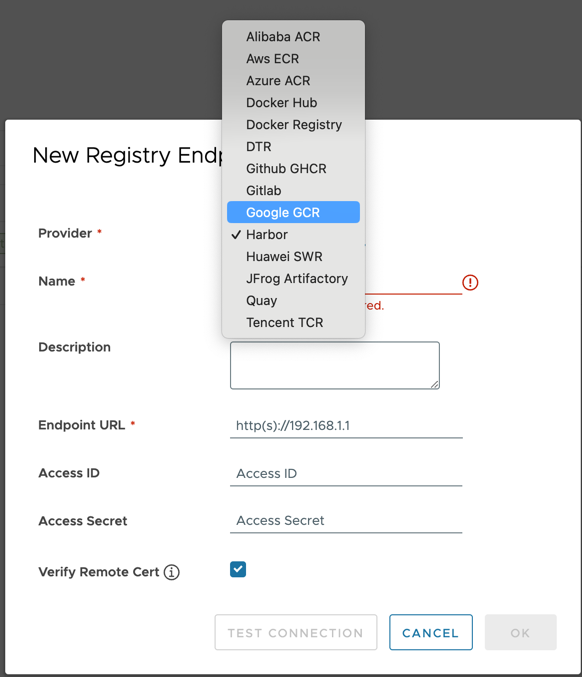Click the Verify Remote Cert info icon

(171, 572)
